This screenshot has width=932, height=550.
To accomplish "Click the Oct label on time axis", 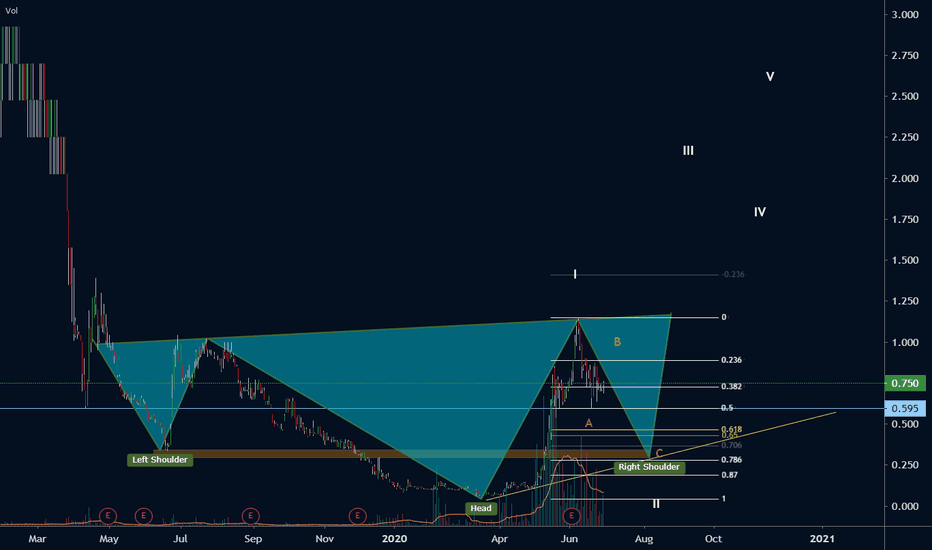I will [x=713, y=539].
